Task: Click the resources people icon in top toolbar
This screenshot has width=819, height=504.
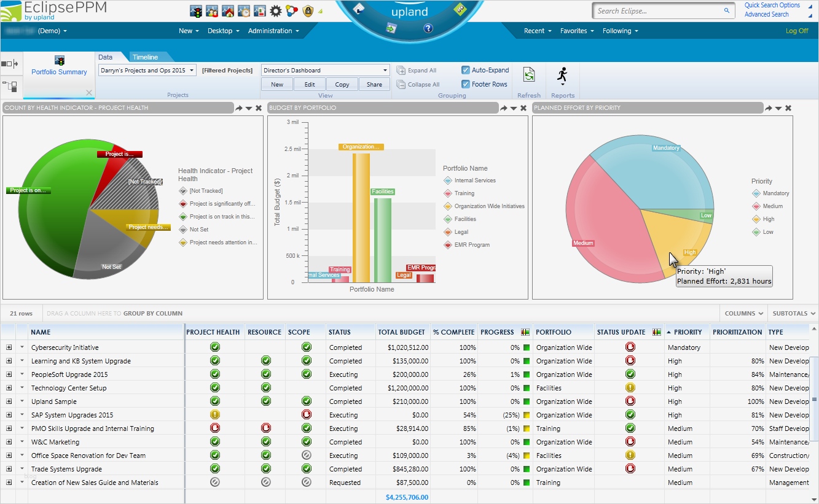Action: pyautogui.click(x=212, y=10)
